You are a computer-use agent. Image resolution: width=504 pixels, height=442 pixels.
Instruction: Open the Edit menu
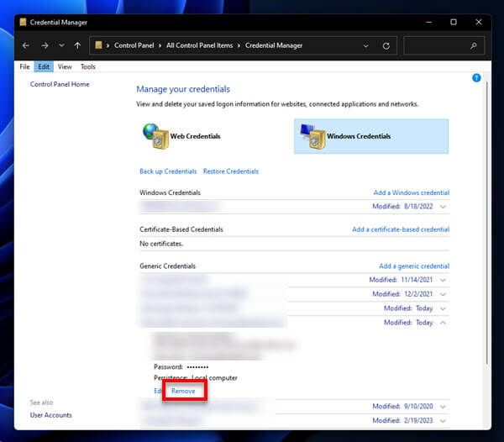point(44,66)
